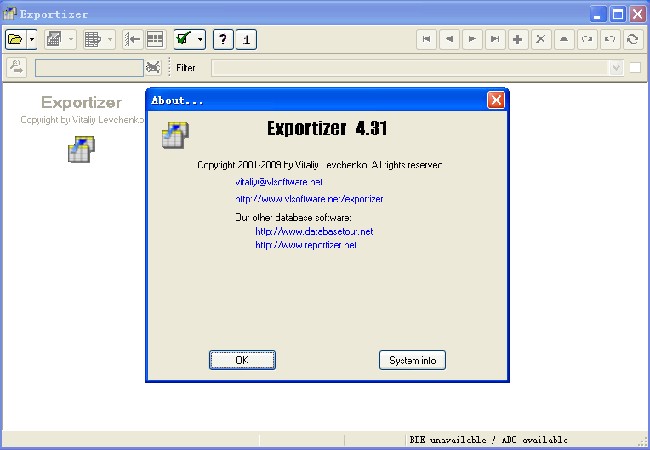
Task: Click the export data toolbar icon
Action: click(54, 39)
